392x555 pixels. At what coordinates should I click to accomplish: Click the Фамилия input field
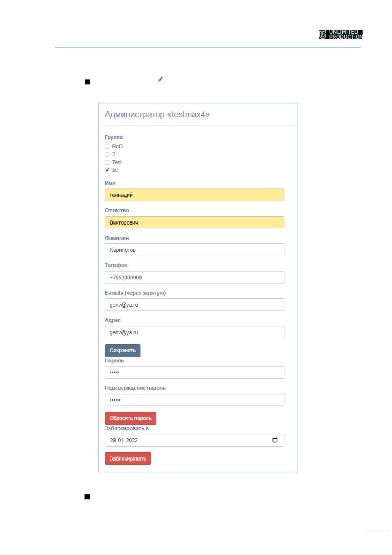click(x=195, y=250)
